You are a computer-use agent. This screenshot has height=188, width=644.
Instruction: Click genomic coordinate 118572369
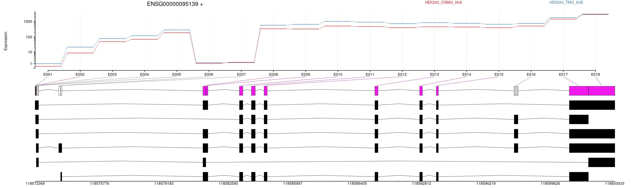tap(35, 184)
